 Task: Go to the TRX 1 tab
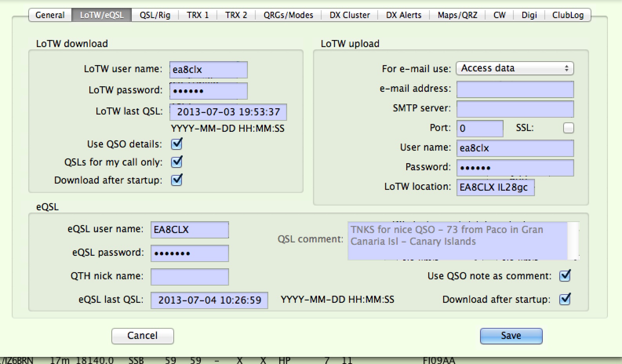[x=198, y=15]
